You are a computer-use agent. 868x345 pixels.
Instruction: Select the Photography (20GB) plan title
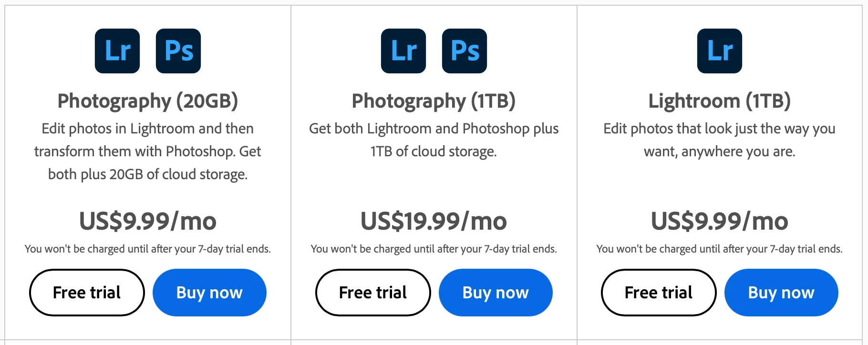[x=148, y=101]
